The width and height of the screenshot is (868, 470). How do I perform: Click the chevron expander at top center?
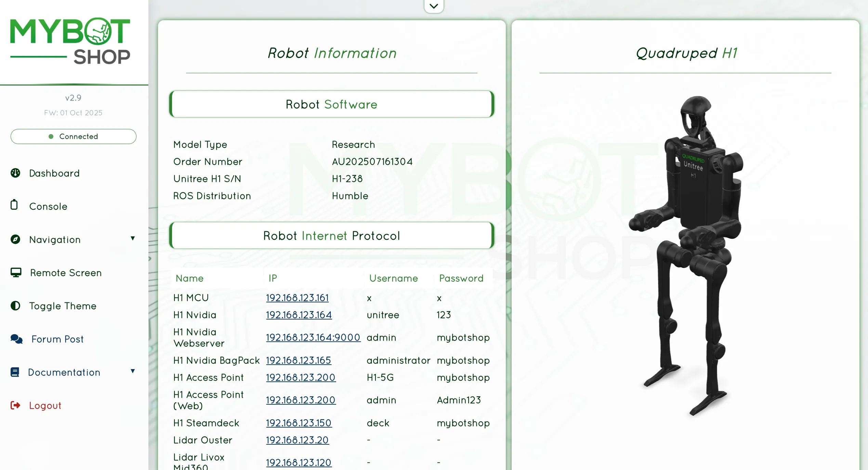tap(434, 6)
